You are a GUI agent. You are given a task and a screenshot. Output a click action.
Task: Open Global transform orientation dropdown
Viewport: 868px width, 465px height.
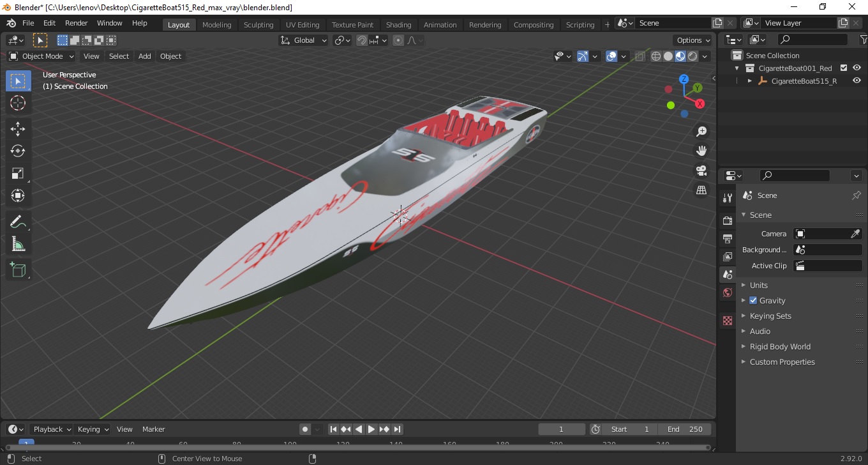pos(304,40)
